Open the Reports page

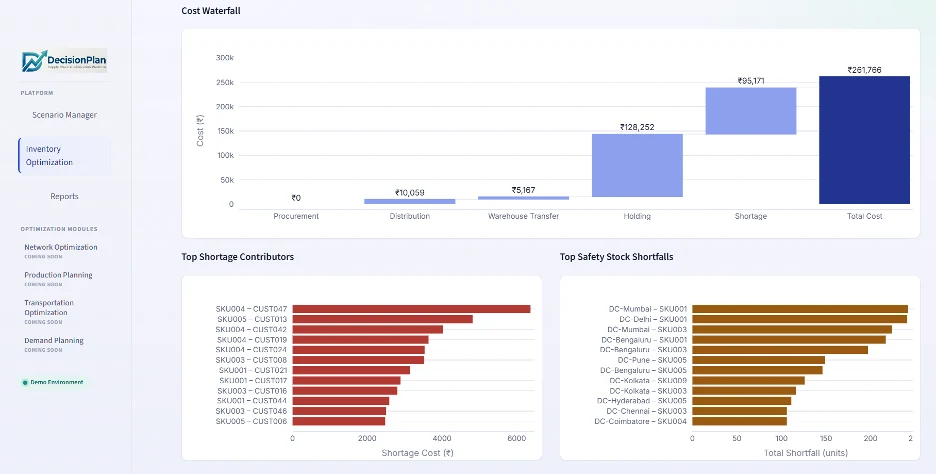(x=64, y=196)
